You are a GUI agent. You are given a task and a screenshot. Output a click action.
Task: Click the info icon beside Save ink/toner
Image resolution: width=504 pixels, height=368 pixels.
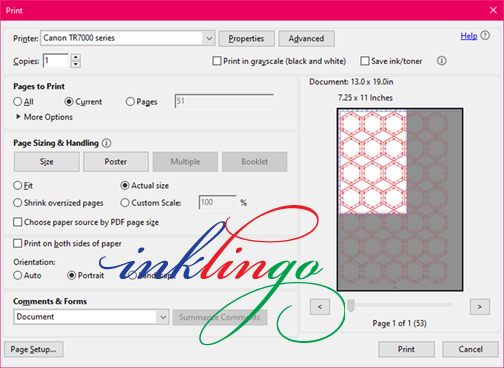pos(442,61)
